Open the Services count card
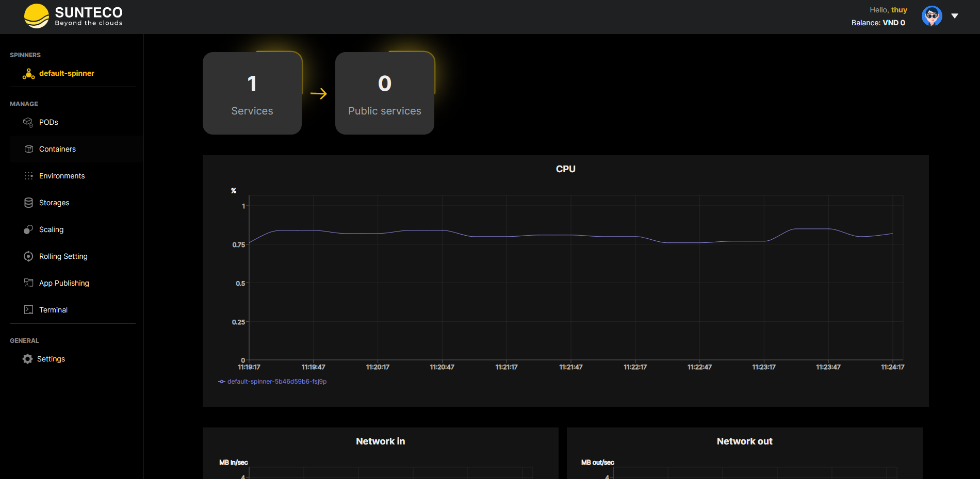This screenshot has width=980, height=479. [x=252, y=93]
